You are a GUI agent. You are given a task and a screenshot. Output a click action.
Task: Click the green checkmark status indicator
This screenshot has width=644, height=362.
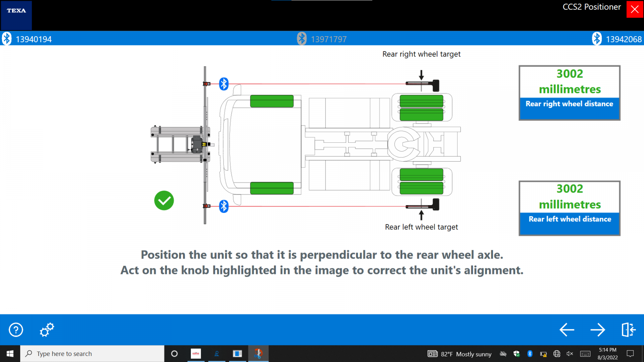pos(164,200)
